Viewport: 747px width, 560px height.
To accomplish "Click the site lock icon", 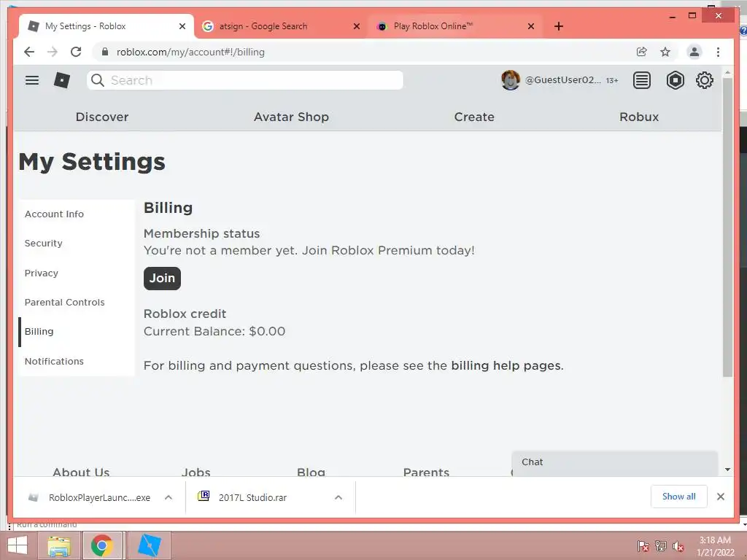I will click(x=105, y=52).
